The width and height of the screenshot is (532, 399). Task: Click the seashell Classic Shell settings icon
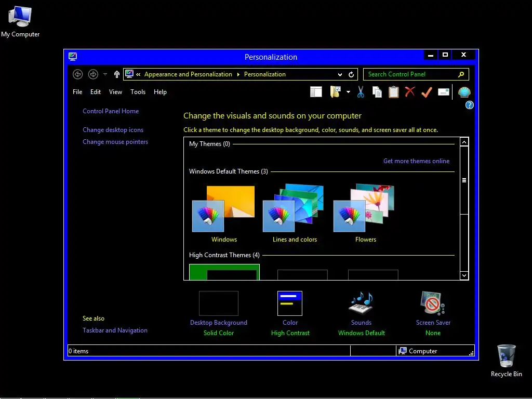point(464,92)
